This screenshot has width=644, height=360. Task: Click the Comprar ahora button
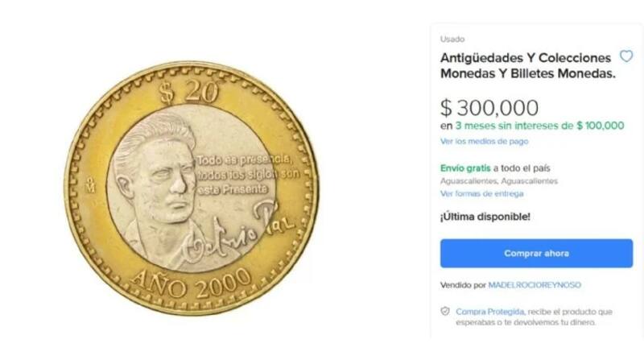pyautogui.click(x=536, y=253)
